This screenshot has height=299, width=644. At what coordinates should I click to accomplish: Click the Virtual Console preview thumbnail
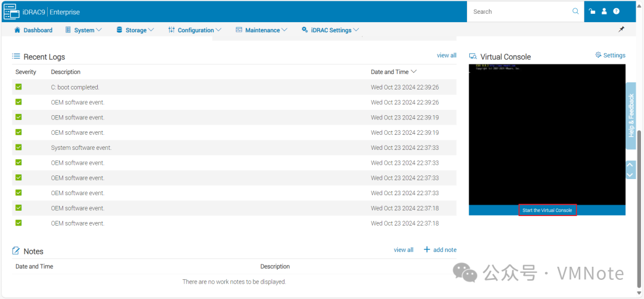click(547, 134)
